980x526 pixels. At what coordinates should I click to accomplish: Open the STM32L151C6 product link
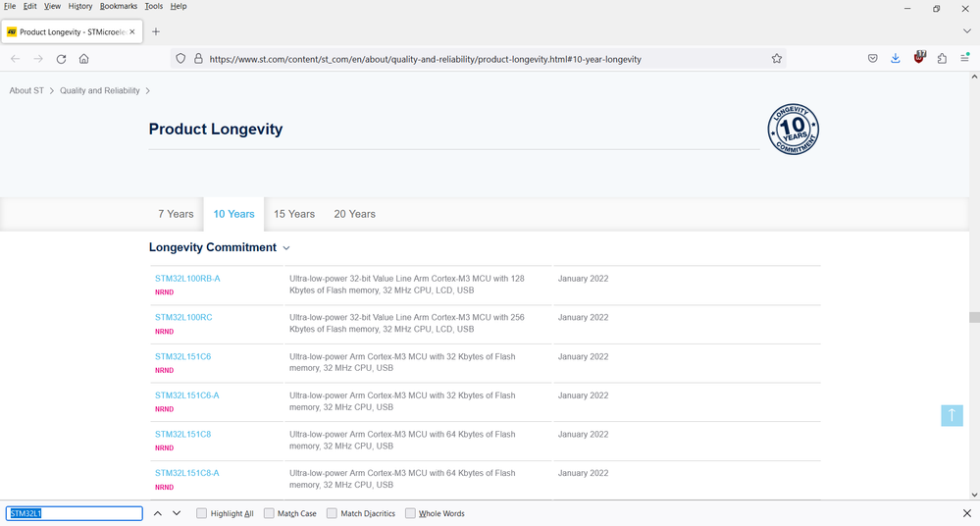click(x=183, y=356)
